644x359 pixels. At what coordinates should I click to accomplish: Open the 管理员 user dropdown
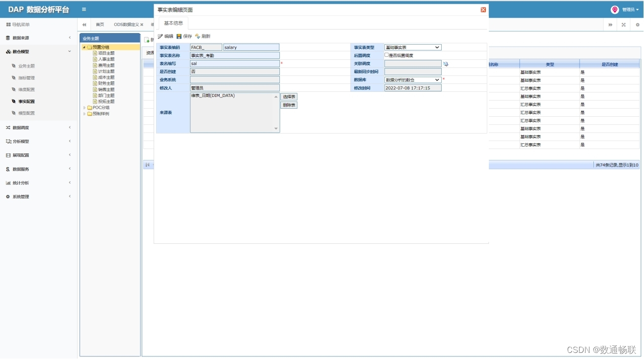(x=630, y=10)
